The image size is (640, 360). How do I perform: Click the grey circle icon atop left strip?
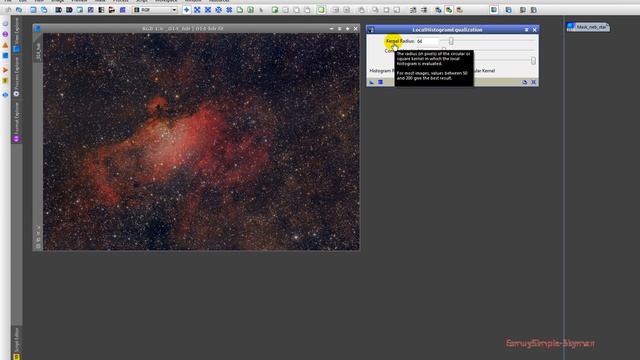coord(5,24)
